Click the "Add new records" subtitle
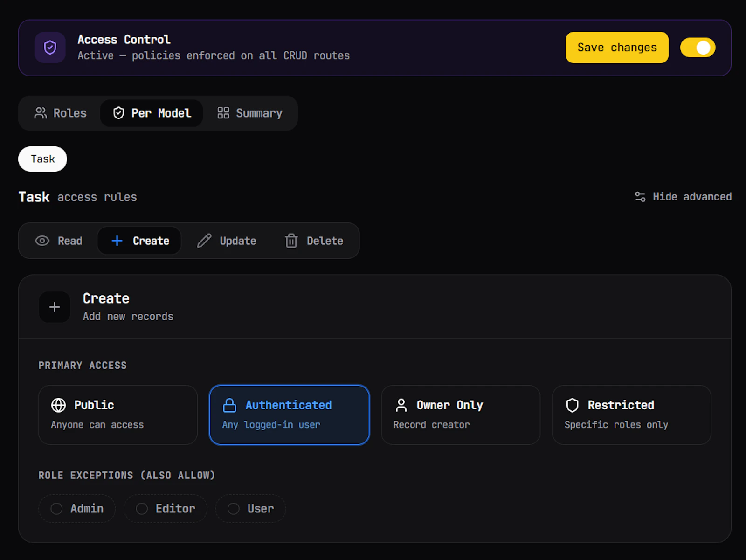Screen dimensions: 746x560 (128, 317)
